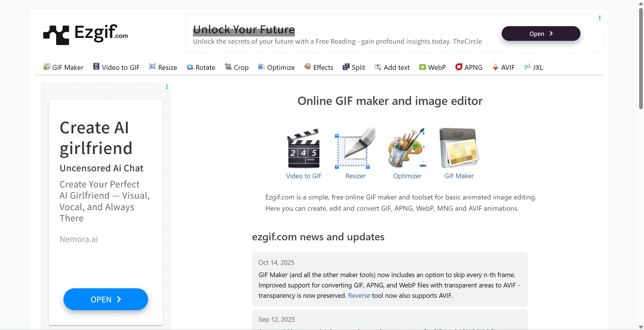Click the Resizer pencil-and-selection icon

(x=355, y=148)
